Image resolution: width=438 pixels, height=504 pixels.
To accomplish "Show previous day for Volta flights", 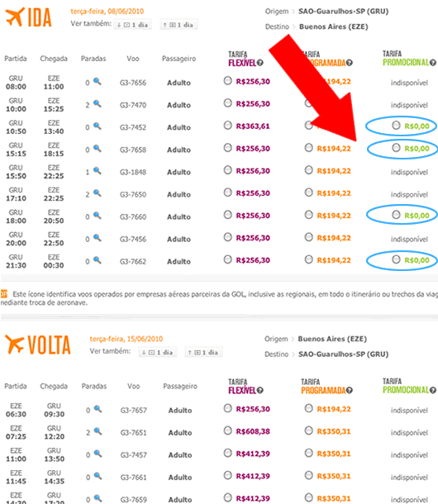I will (158, 352).
